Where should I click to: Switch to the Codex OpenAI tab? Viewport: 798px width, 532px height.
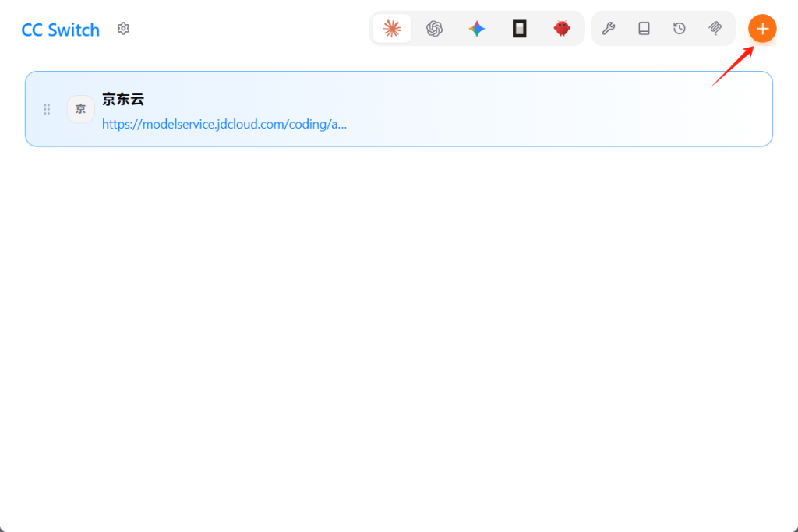tap(434, 29)
